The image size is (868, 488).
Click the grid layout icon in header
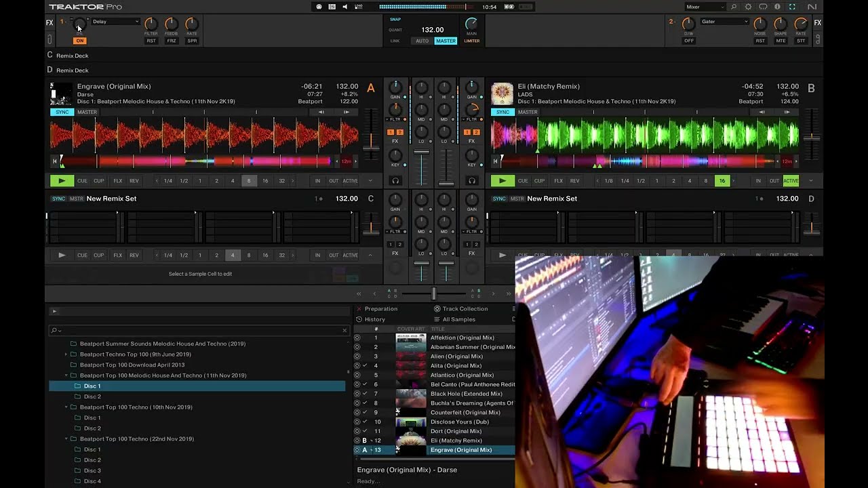point(332,7)
